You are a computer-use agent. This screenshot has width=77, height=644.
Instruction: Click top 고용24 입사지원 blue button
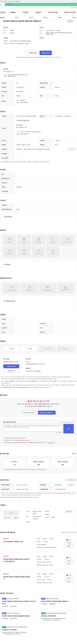pyautogui.click(x=46, y=53)
